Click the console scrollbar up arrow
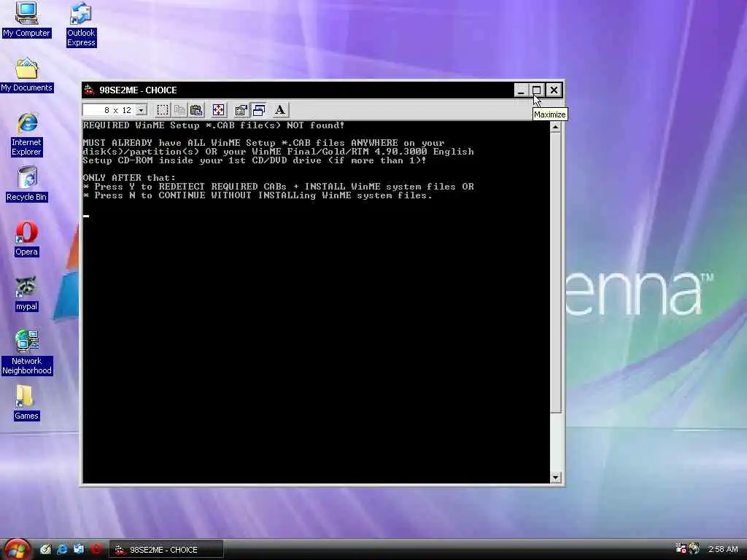This screenshot has height=560, width=747. pos(555,127)
